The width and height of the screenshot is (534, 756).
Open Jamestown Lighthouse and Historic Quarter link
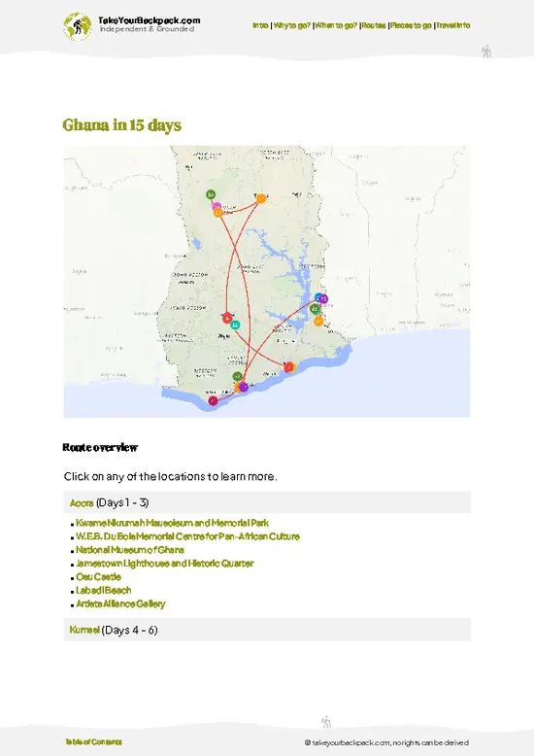[x=164, y=564]
